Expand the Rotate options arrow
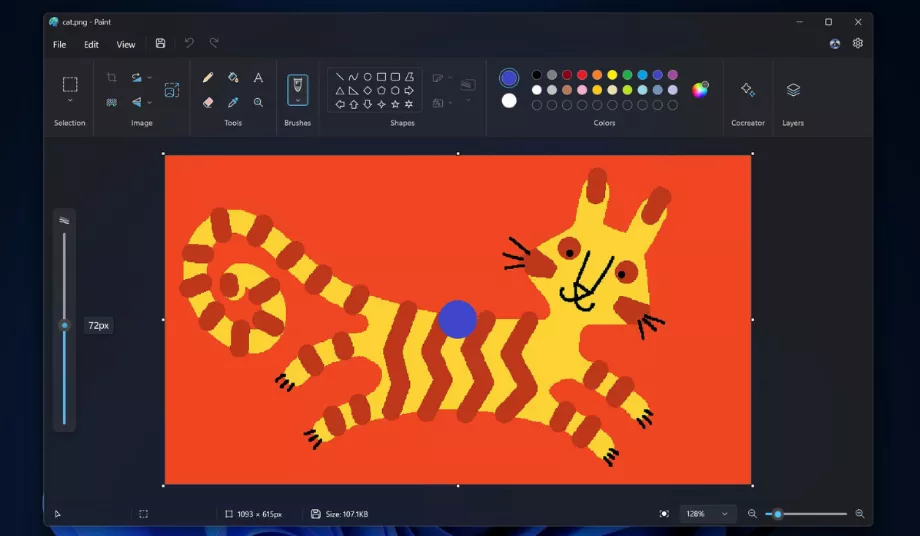 [x=150, y=77]
